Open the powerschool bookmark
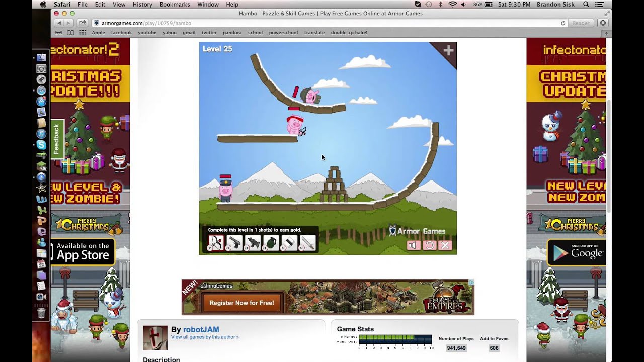The width and height of the screenshot is (644, 362). 283,32
